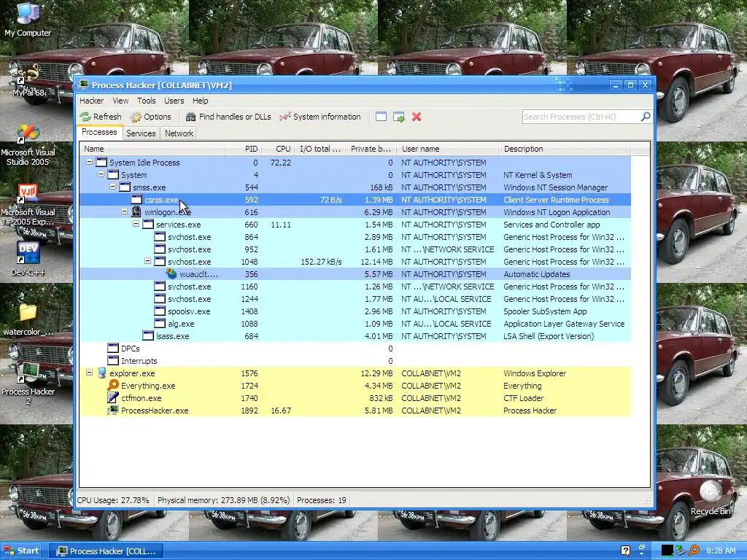Screen dimensions: 747x560
Task: Open the Hacker menu
Action: point(91,101)
